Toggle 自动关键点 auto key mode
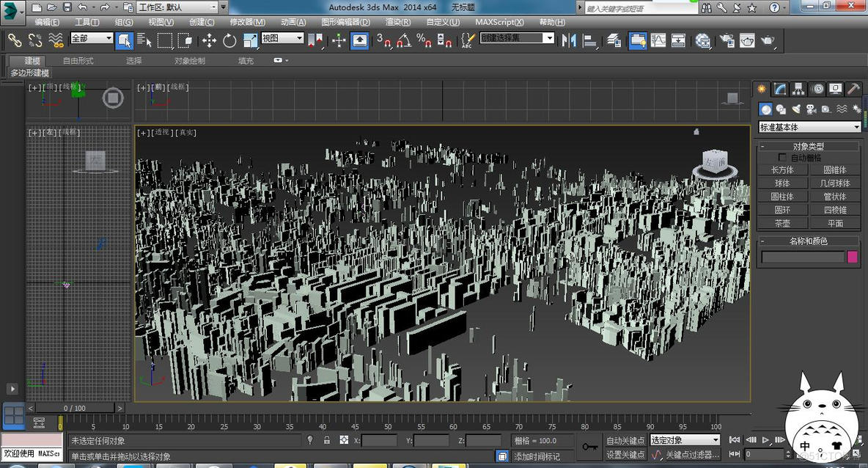Screen dimensions: 868x468 (x=625, y=440)
